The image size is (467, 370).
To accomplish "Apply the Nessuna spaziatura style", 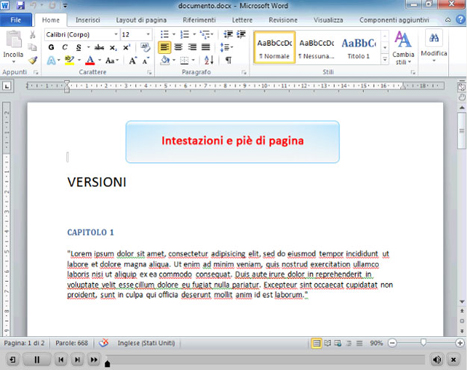I will [316, 47].
